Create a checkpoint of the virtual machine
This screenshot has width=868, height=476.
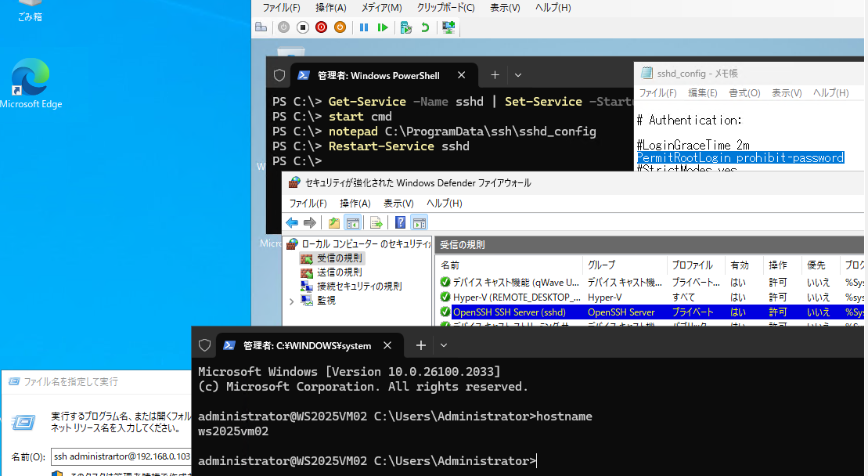click(405, 27)
